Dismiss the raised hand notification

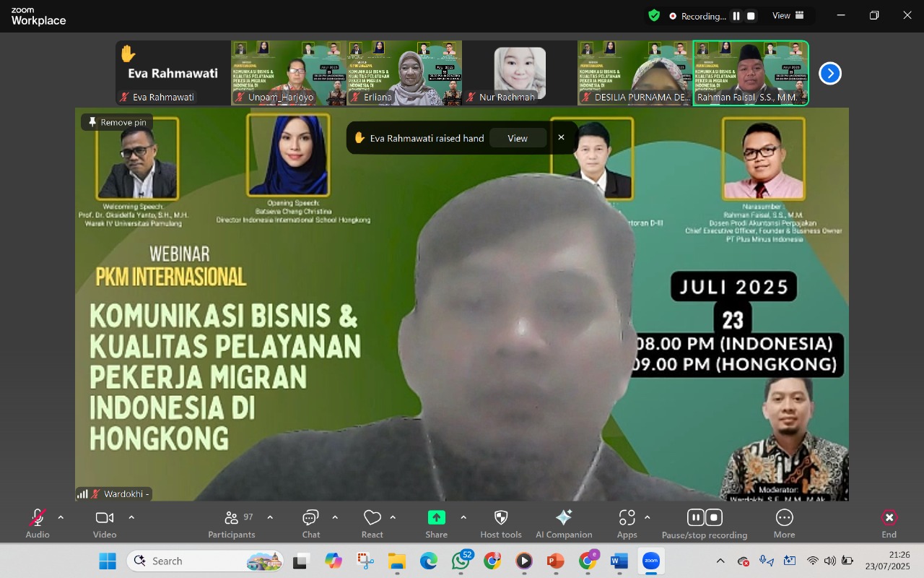(x=561, y=137)
